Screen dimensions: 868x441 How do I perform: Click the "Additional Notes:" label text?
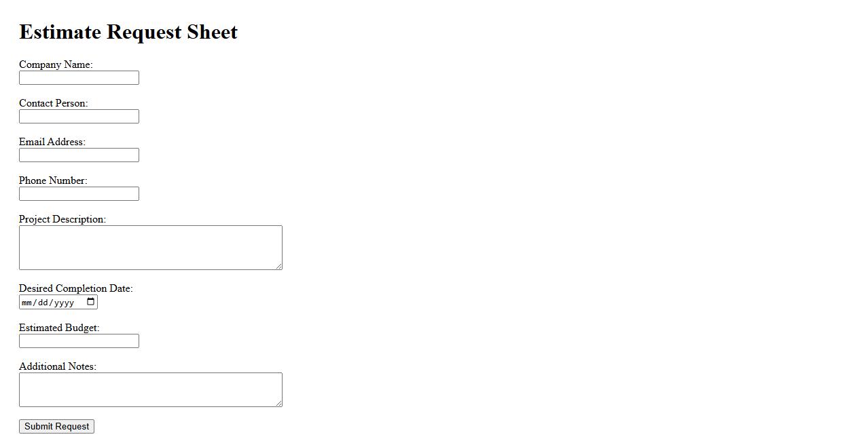(x=58, y=366)
